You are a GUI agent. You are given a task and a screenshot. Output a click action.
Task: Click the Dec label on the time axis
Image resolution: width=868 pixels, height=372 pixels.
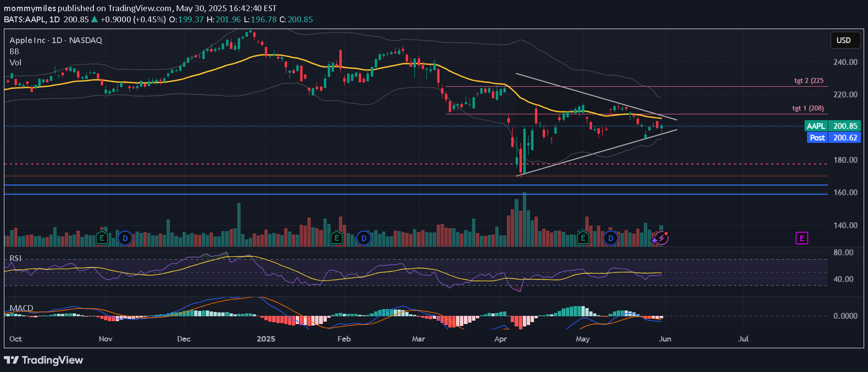184,339
